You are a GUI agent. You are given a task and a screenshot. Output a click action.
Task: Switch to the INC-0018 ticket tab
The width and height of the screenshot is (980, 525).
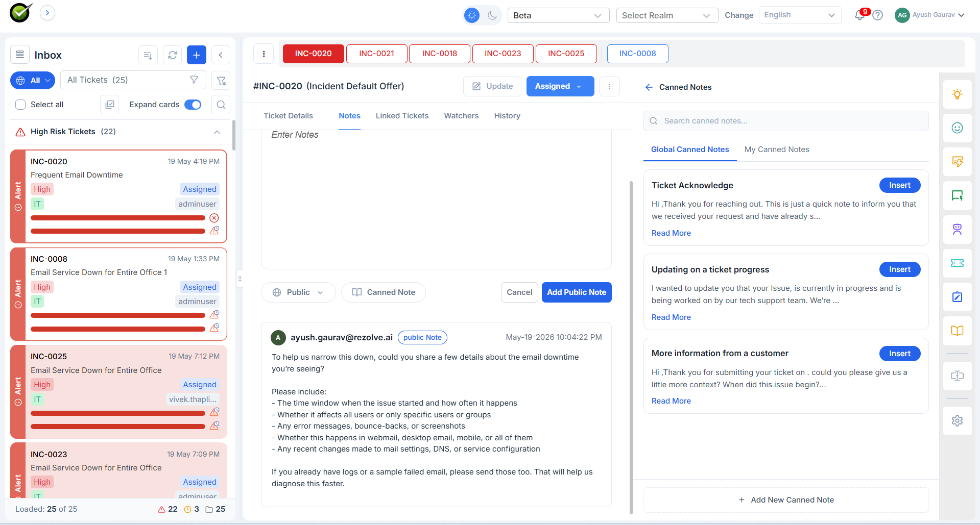[440, 54]
